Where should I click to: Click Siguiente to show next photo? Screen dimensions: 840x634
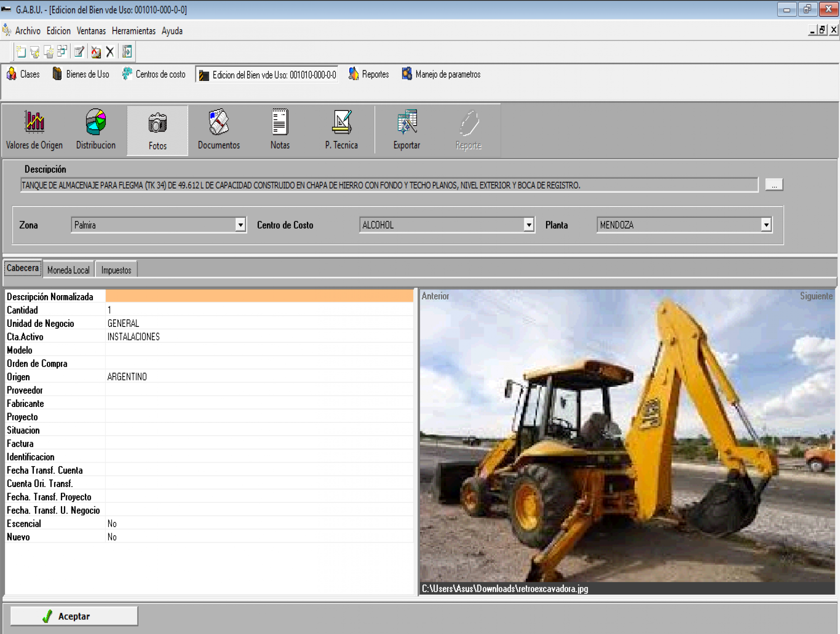pos(816,296)
